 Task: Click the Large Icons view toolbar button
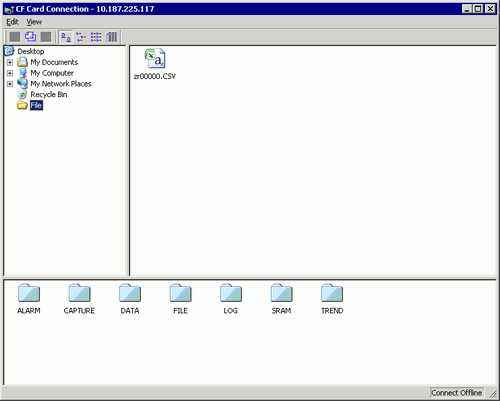(x=66, y=37)
